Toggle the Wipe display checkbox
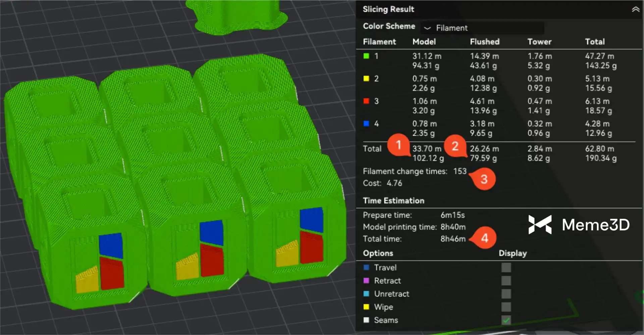 click(x=506, y=307)
